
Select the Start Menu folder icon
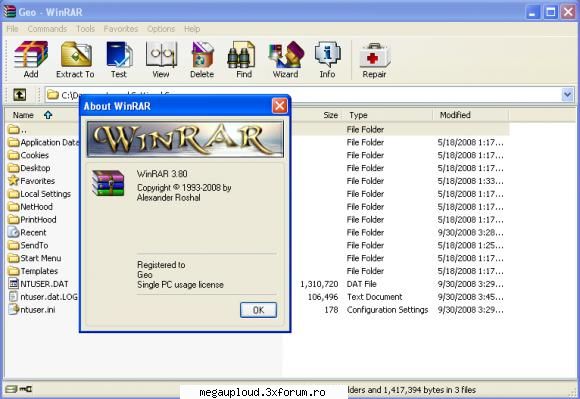(x=14, y=258)
